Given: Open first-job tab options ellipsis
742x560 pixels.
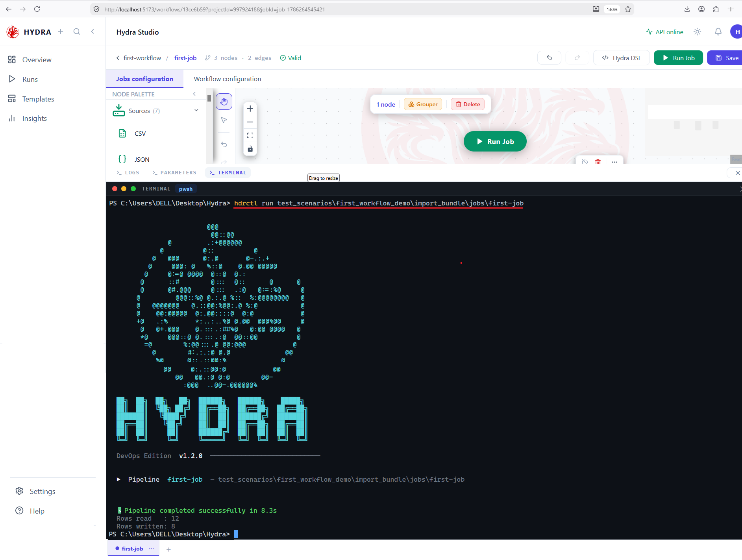Looking at the screenshot, I should 152,548.
